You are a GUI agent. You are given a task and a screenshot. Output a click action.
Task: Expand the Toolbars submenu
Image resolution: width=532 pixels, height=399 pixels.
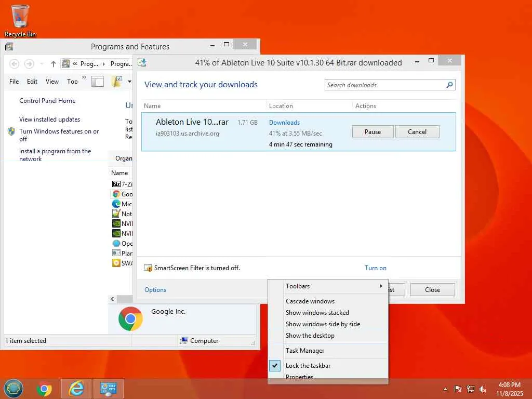pos(328,286)
